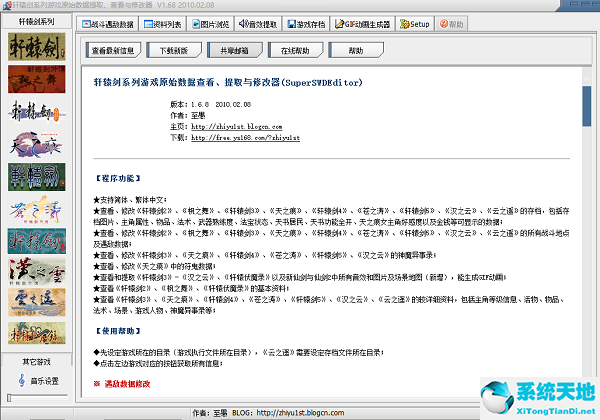Click the vertical scrollbar thumb of info page

587,106
